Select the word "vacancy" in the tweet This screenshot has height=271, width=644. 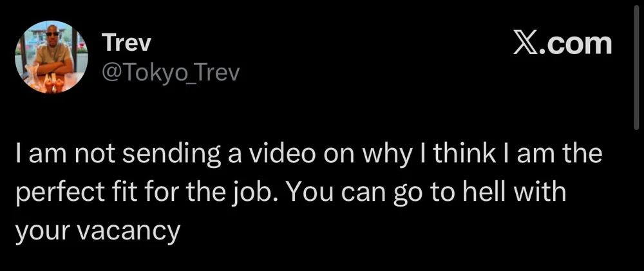pos(129,231)
